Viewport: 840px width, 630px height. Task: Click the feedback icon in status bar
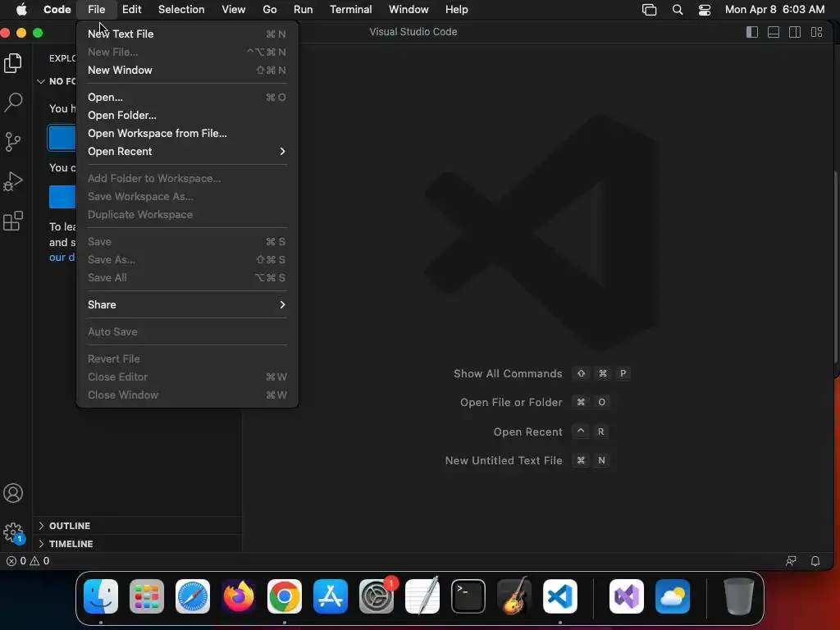pyautogui.click(x=791, y=561)
